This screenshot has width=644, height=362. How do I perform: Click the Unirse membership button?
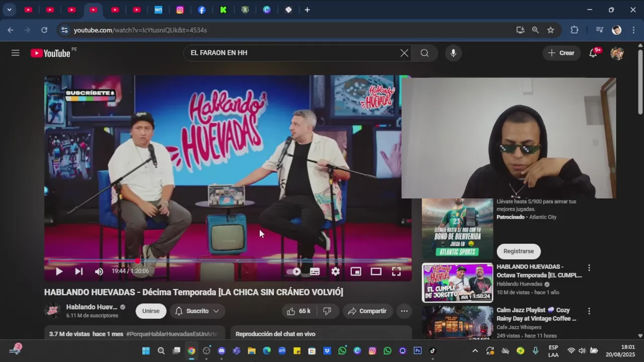151,311
